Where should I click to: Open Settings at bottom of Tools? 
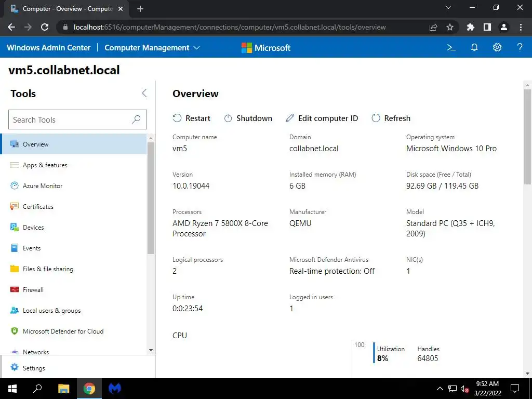coord(77,368)
